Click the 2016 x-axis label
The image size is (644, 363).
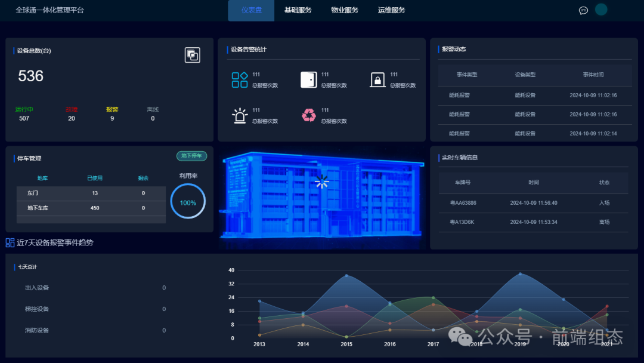point(390,344)
